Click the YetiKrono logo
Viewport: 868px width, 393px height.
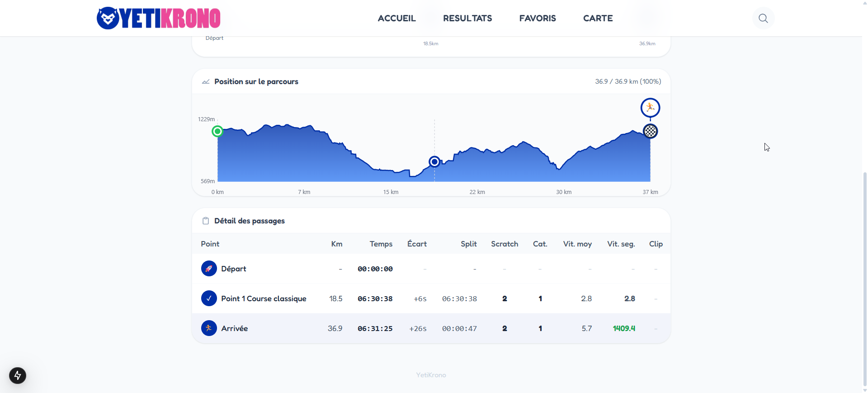click(158, 18)
